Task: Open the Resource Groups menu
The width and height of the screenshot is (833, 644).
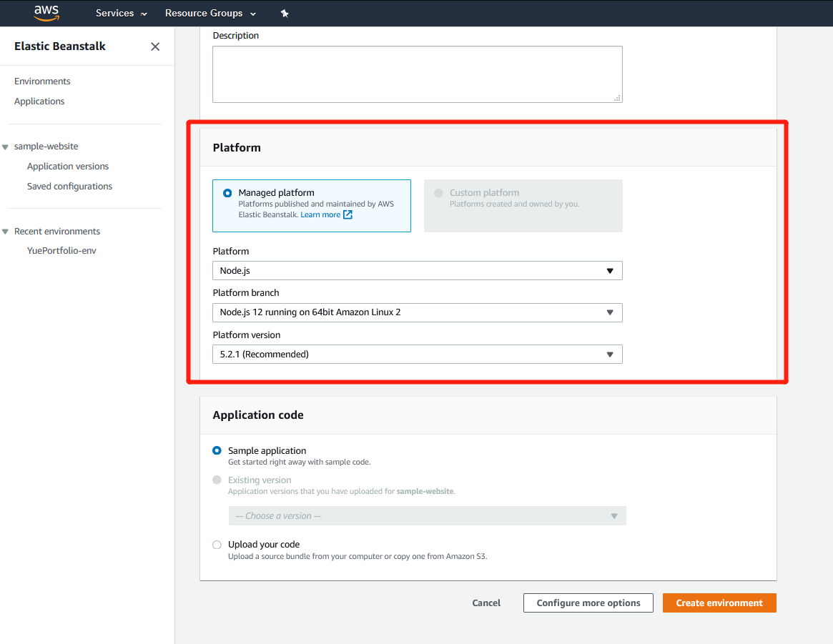Action: [x=210, y=14]
